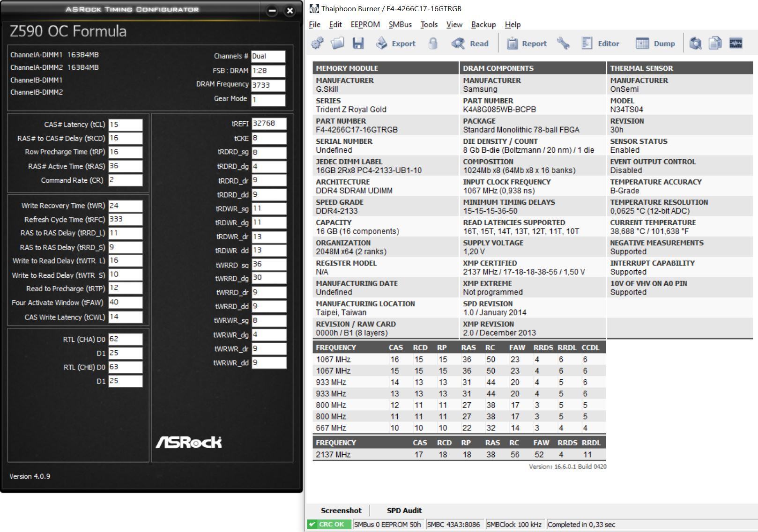Image resolution: width=758 pixels, height=532 pixels.
Task: Click the tCKE value field
Action: (x=269, y=138)
